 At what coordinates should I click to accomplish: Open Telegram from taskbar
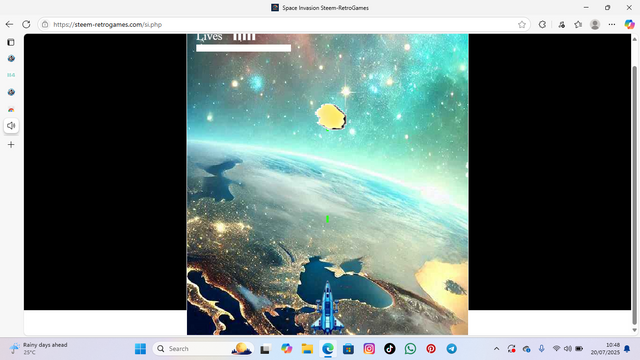point(451,349)
